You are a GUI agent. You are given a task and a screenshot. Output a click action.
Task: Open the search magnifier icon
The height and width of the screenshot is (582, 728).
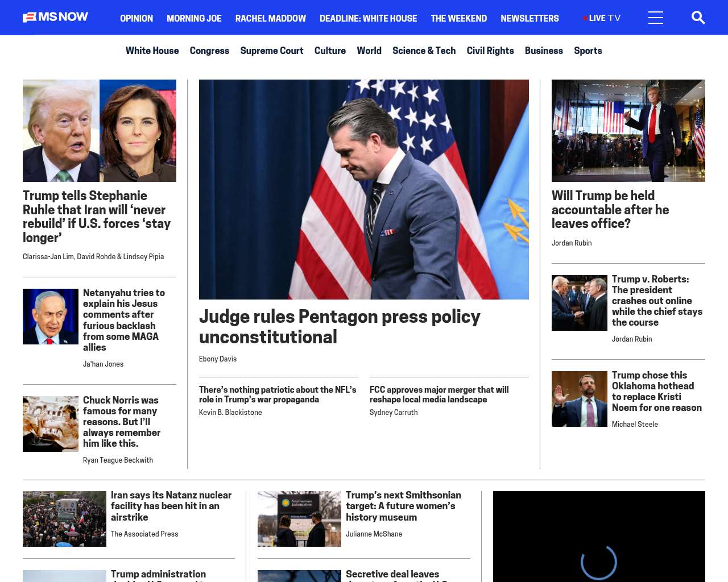[x=698, y=18]
